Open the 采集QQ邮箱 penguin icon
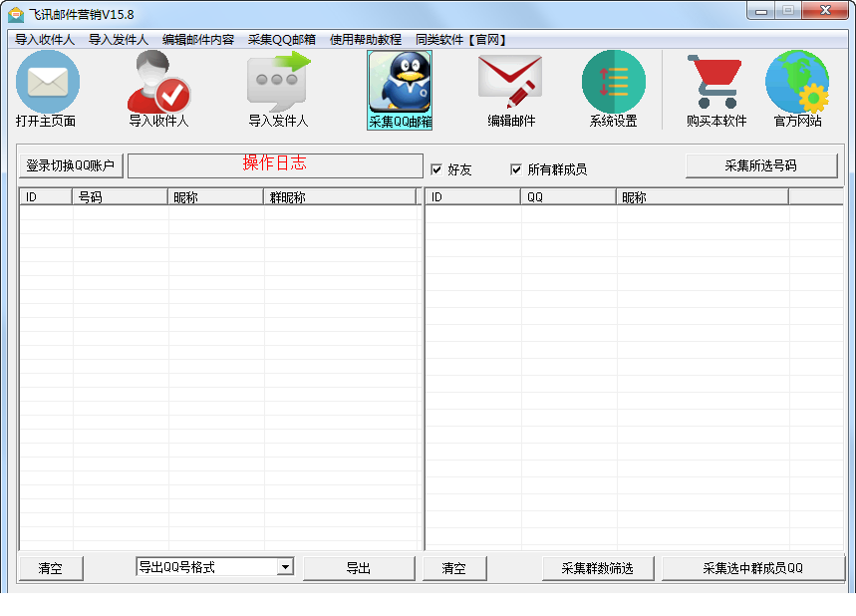Image resolution: width=856 pixels, height=616 pixels. (400, 82)
